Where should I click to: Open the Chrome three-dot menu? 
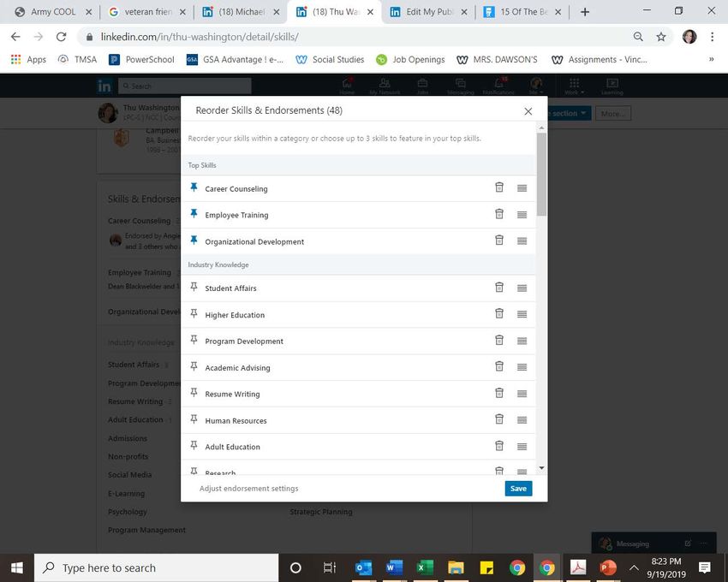[x=712, y=37]
